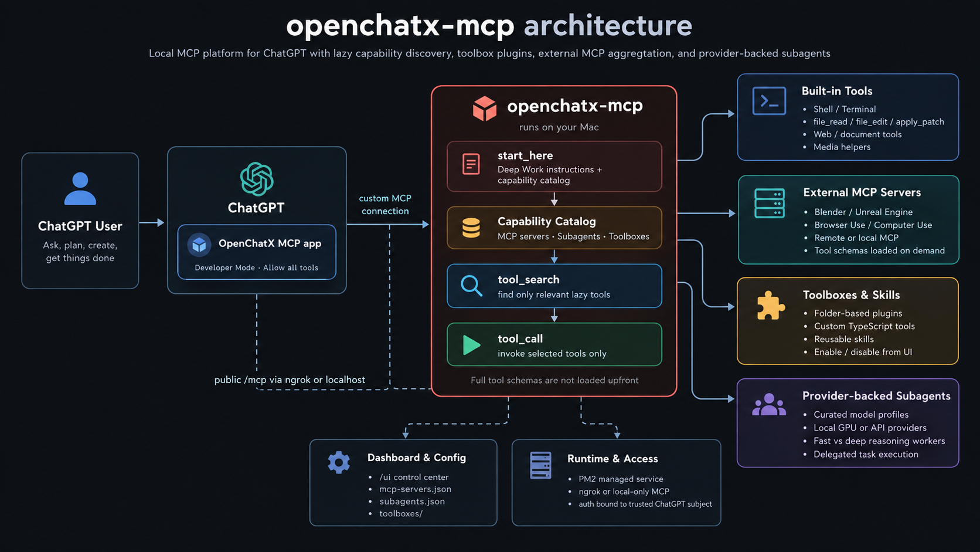
Task: Click the Built-in Tools terminal icon
Action: pyautogui.click(x=769, y=101)
